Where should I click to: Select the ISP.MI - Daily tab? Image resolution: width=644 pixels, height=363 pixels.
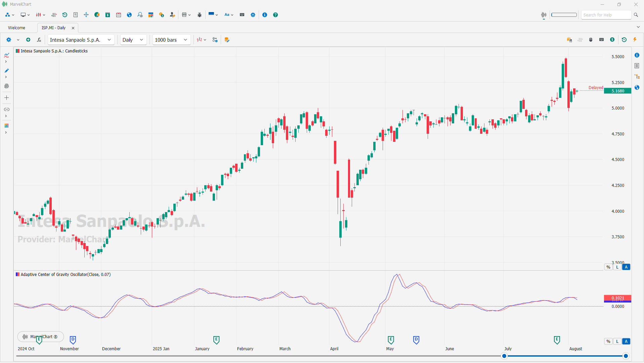[54, 28]
